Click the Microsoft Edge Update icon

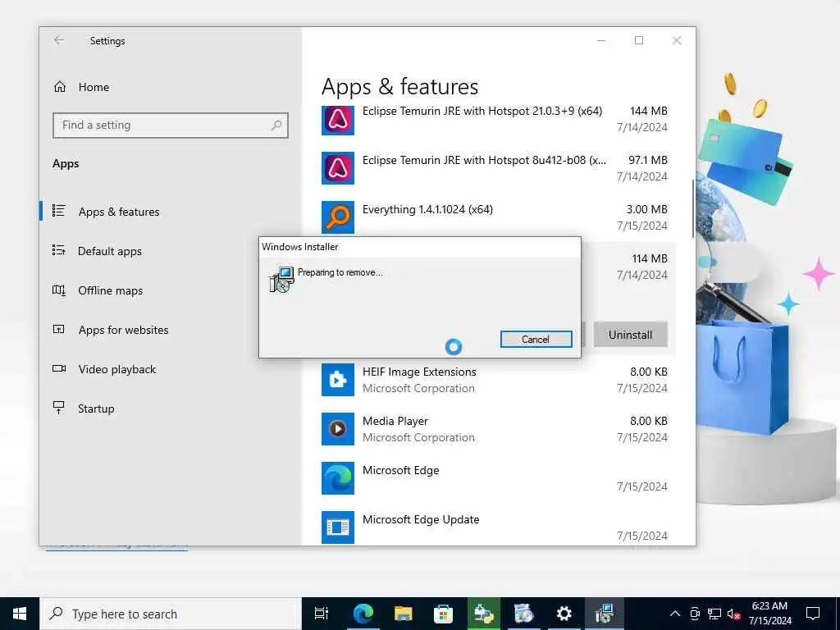point(337,527)
